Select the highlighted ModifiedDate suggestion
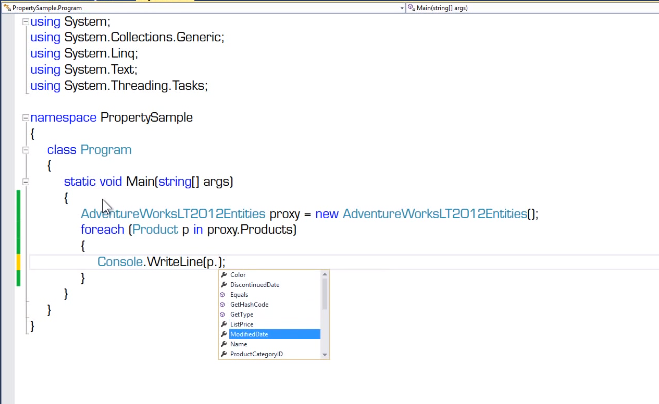 [274, 334]
